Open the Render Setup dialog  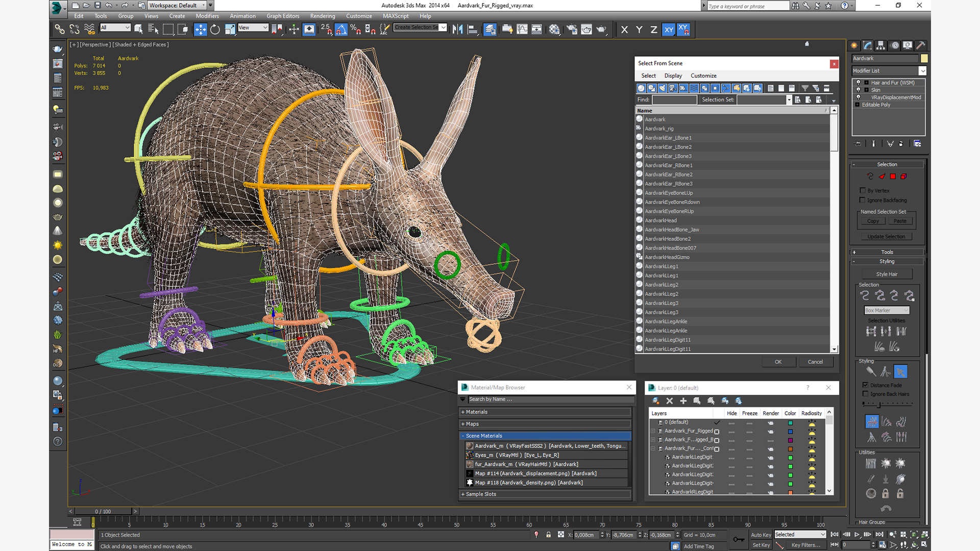572,29
